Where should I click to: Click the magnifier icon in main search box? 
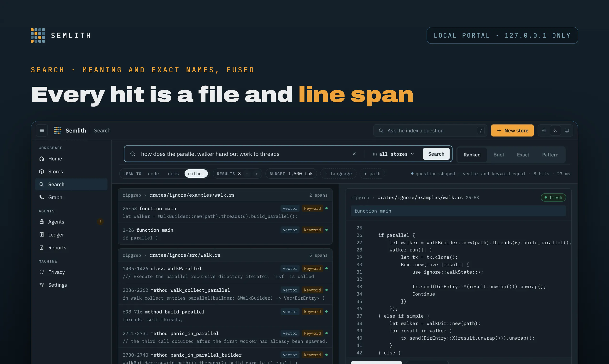(x=133, y=154)
